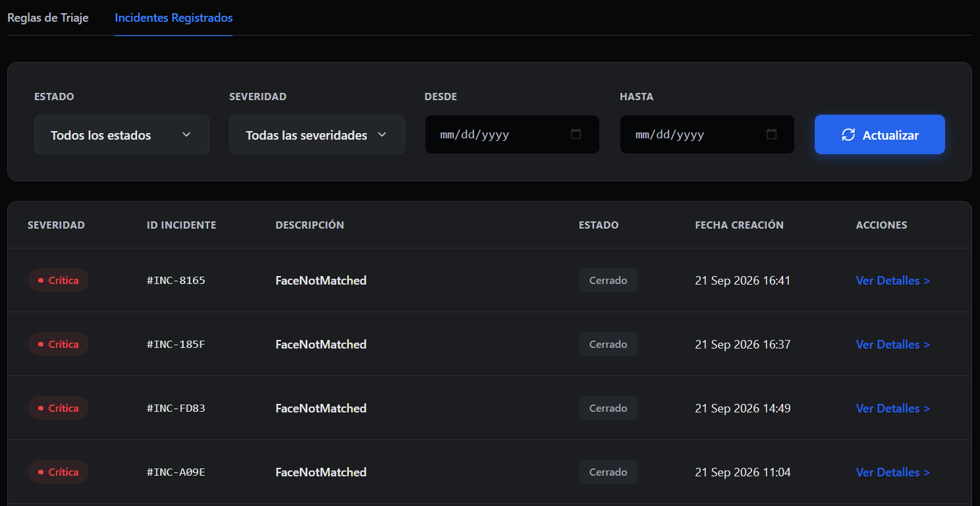This screenshot has height=506, width=980.
Task: Click Cerrado status in #INC-185F row
Action: coord(609,344)
